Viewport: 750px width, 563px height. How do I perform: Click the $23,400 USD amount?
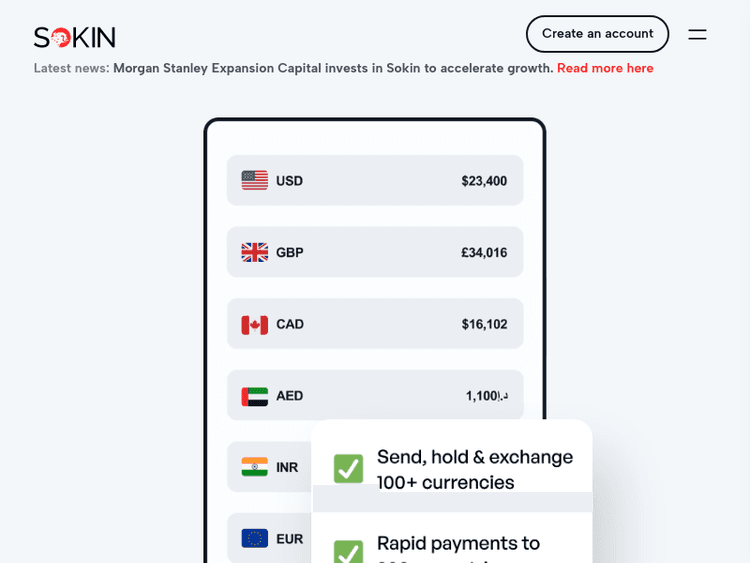coord(484,181)
